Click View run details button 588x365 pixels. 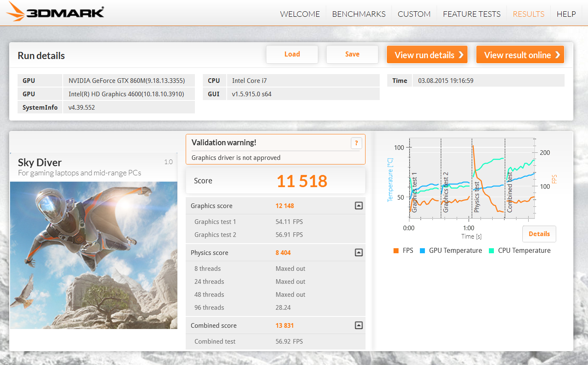tap(427, 55)
